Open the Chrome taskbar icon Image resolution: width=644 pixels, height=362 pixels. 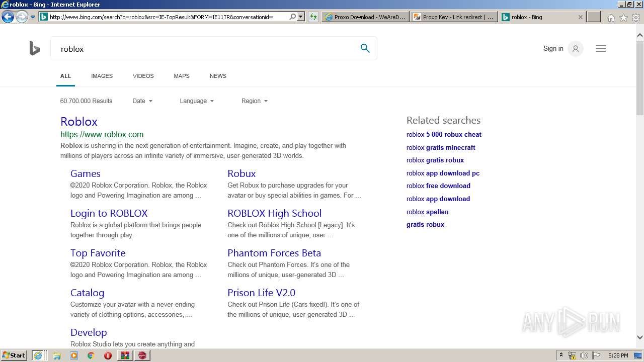point(91,355)
